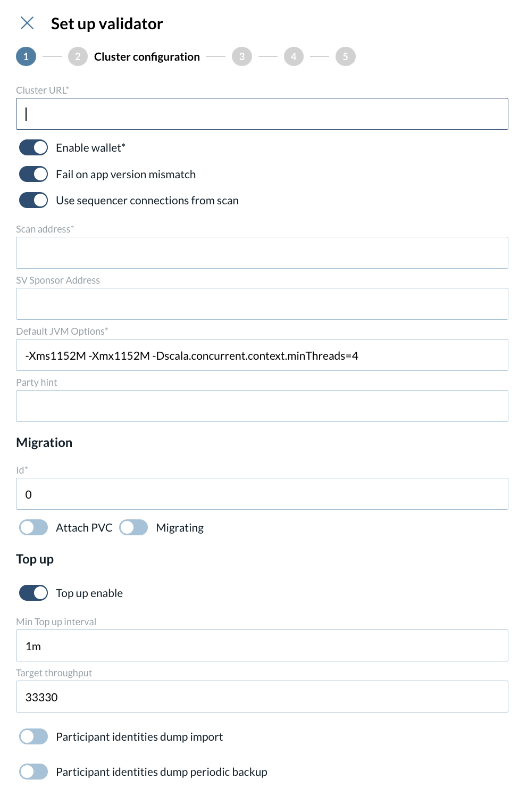This screenshot has height=812, width=519.
Task: Disable the Top up enable switch
Action: click(x=33, y=592)
